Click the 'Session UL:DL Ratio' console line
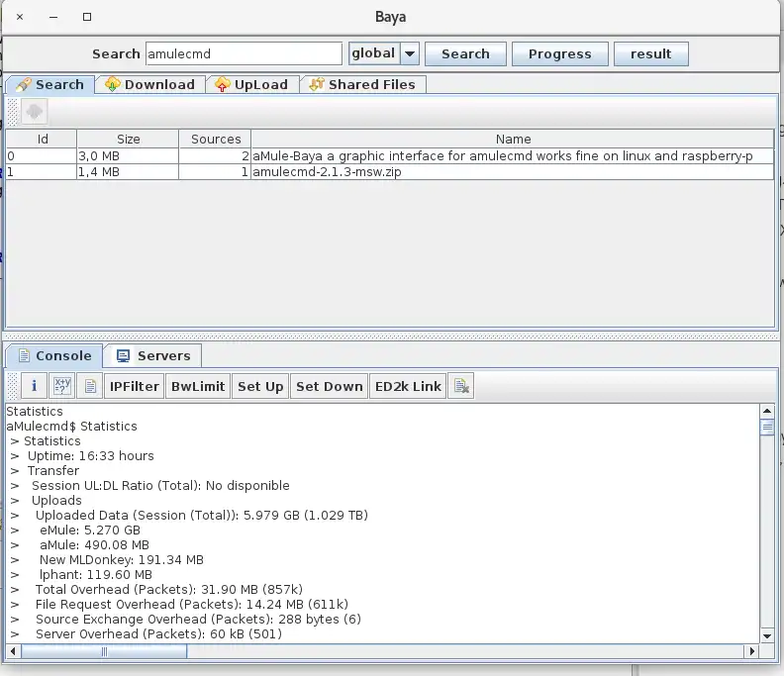784x676 pixels. [160, 486]
